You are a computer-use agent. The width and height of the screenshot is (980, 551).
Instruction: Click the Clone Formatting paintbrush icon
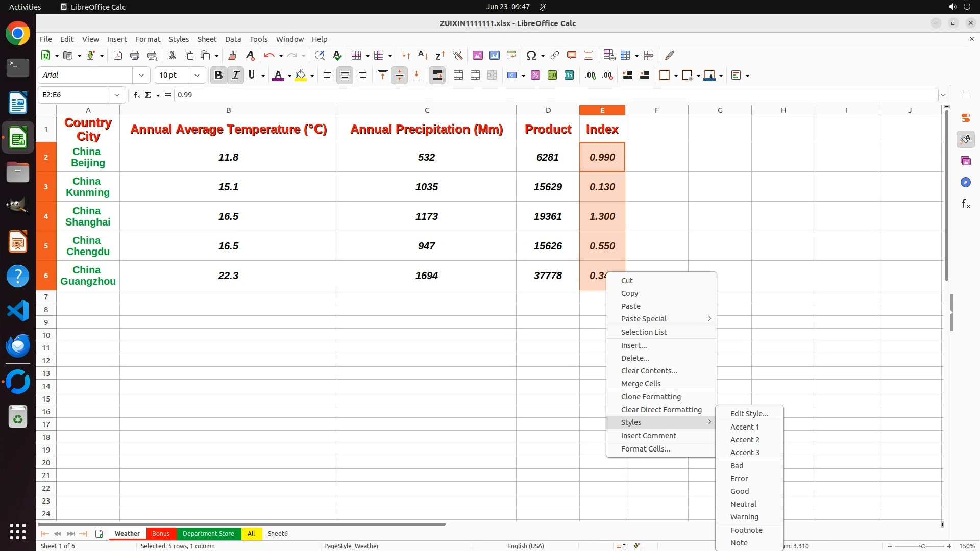(232, 55)
